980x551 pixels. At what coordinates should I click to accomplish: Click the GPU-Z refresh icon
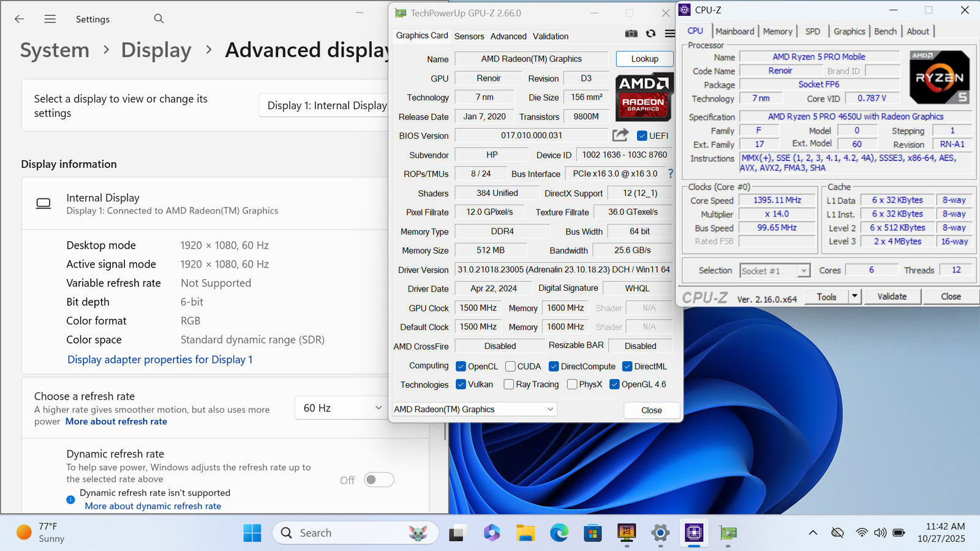tap(650, 34)
